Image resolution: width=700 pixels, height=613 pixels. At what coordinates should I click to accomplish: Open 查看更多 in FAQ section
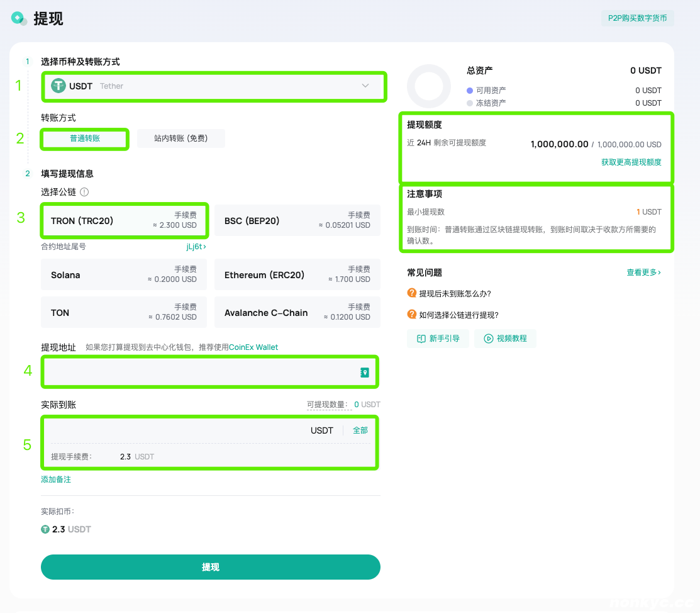(x=643, y=273)
